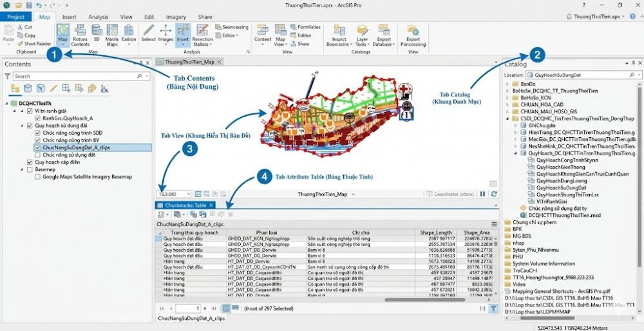Image resolution: width=644 pixels, height=331 pixels.
Task: Switch to the Imagery ribbon tab
Action: pos(176,17)
